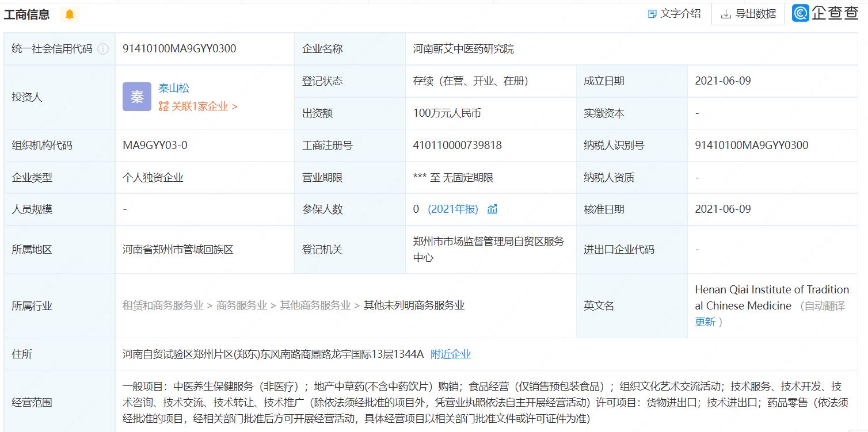Screen dimensions: 868x432
Task: Click the 秦 investor avatar
Action: pyautogui.click(x=137, y=97)
